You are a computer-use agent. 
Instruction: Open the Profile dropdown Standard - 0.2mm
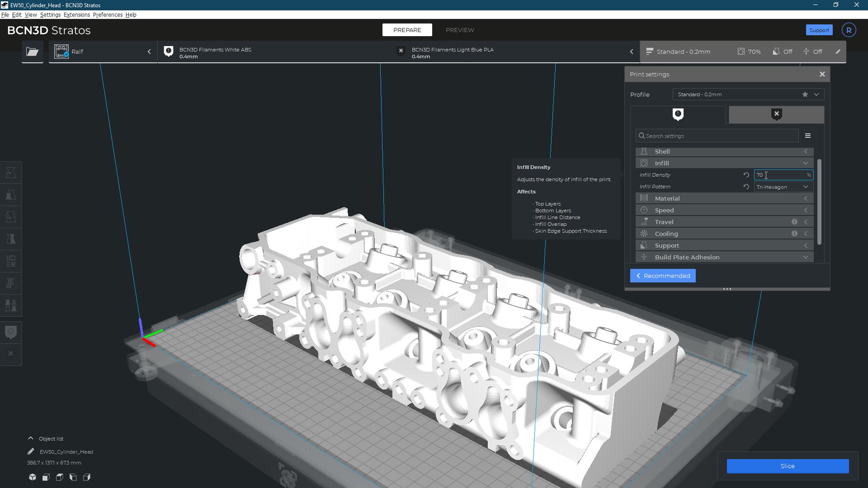coord(748,94)
